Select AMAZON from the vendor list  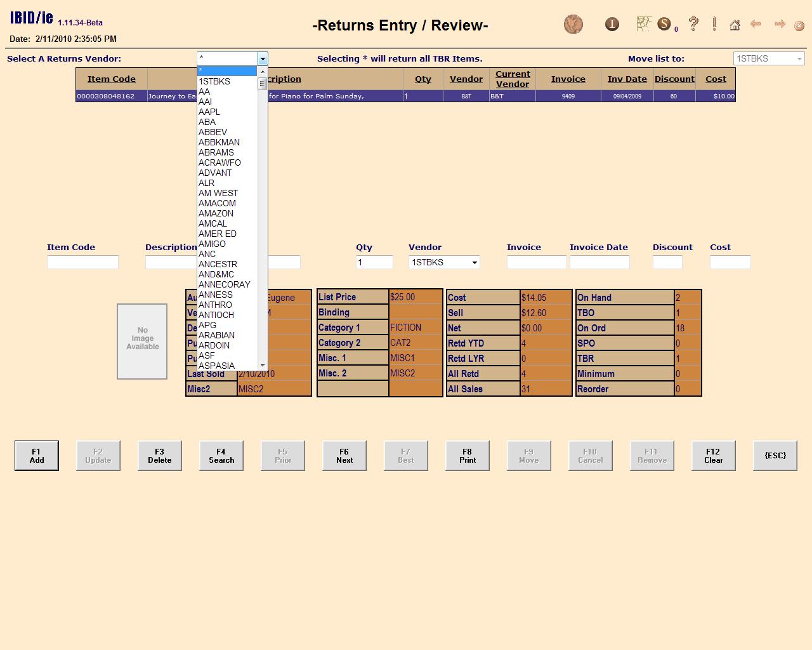[x=216, y=213]
